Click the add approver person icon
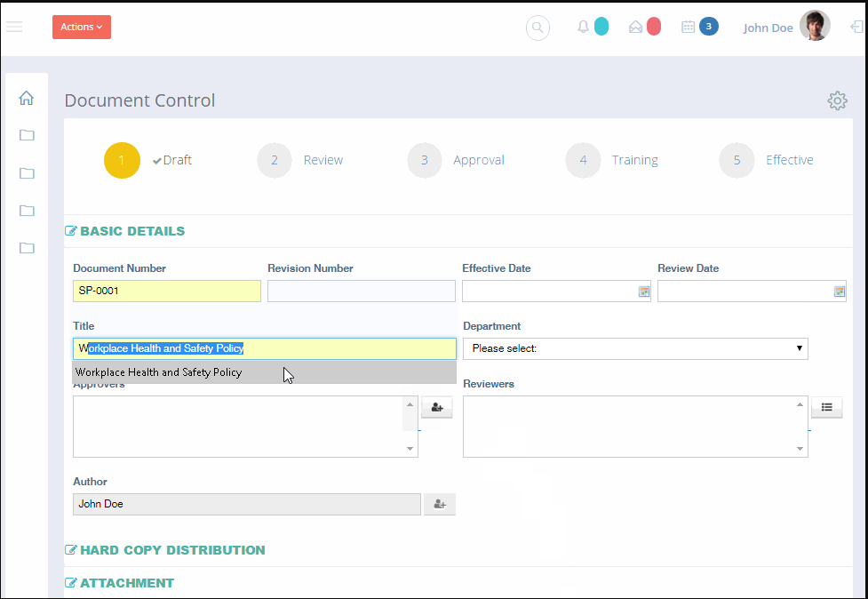This screenshot has width=868, height=599. point(437,407)
